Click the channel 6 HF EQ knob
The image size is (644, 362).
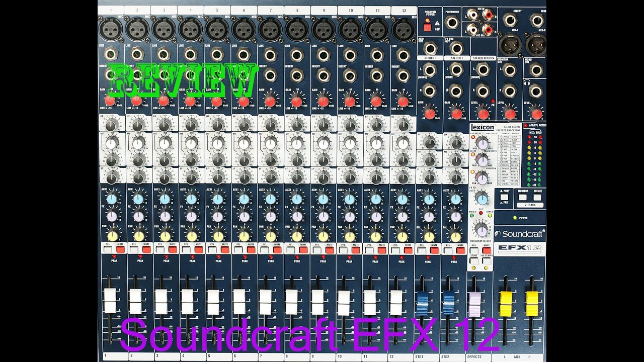(244, 125)
